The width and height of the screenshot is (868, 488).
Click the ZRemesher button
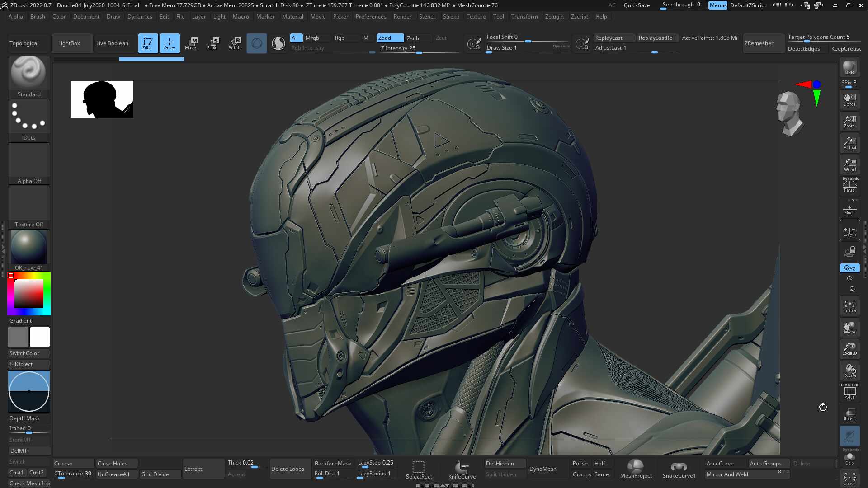[x=763, y=43]
